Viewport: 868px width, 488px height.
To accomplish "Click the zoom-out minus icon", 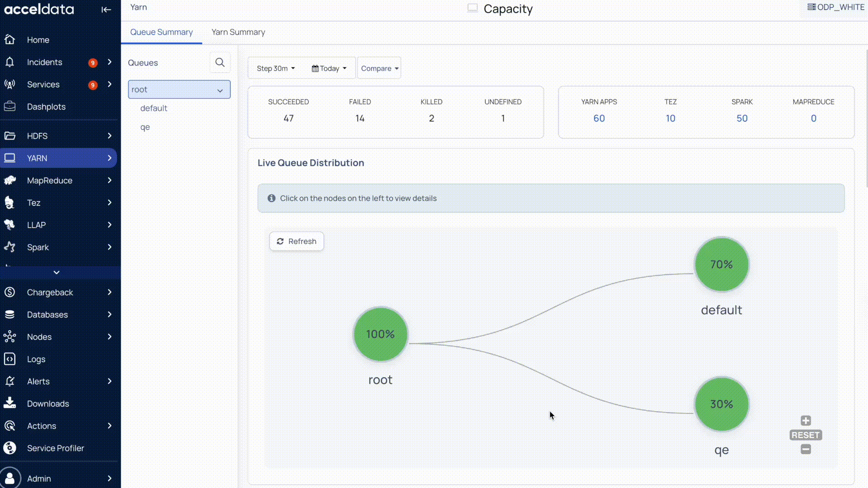I will [x=806, y=449].
